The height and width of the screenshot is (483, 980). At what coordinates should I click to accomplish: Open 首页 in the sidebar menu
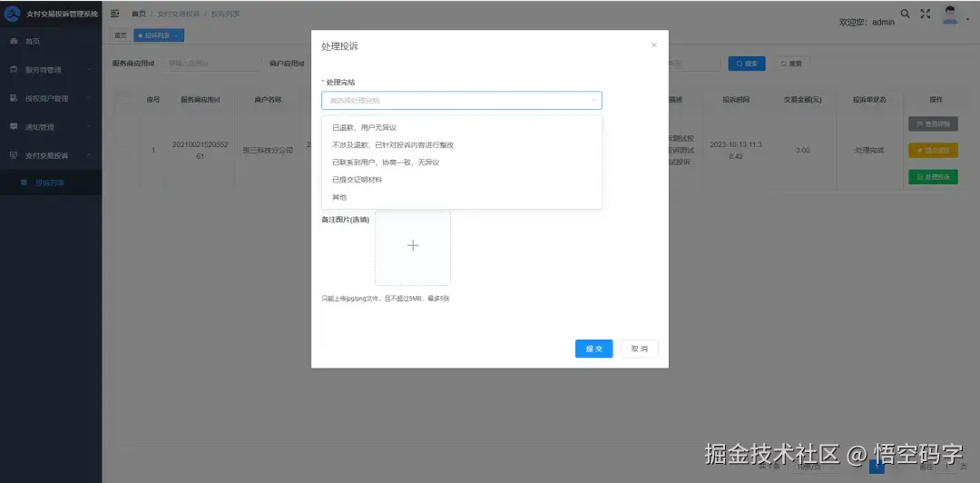coord(51,41)
